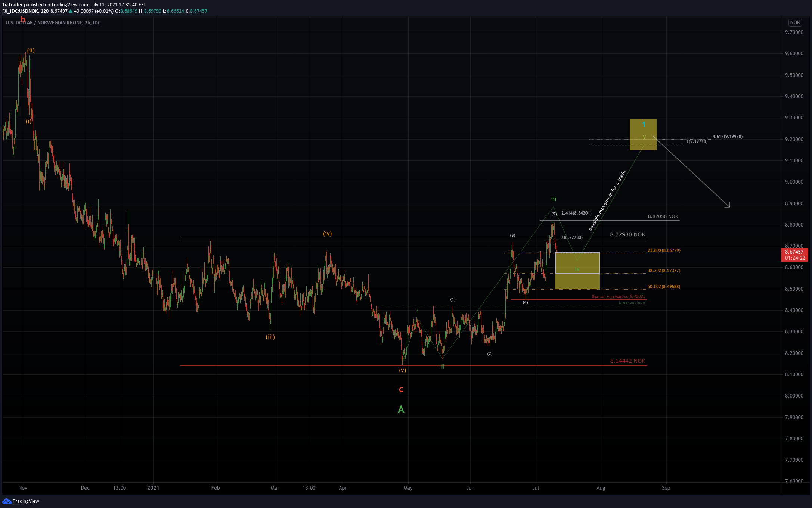This screenshot has width=812, height=508.
Task: Click the Bearish invalidation 8.45025 text
Action: pyautogui.click(x=618, y=297)
